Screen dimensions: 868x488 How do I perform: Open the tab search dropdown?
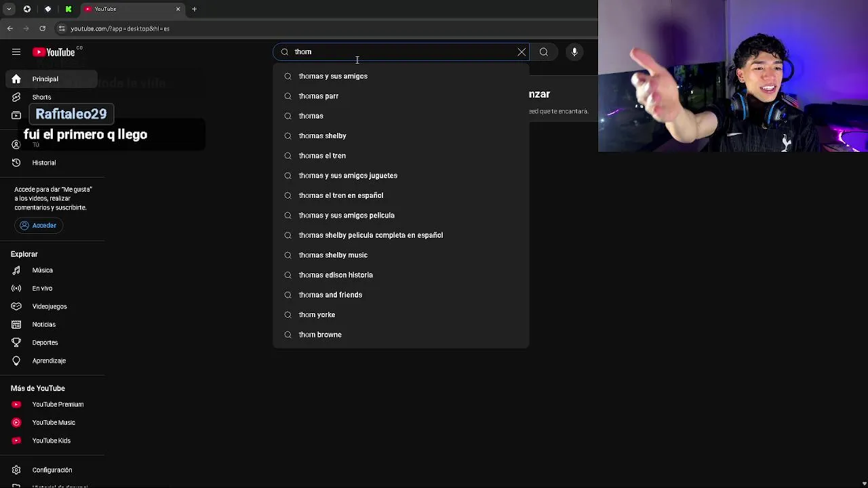tap(9, 9)
